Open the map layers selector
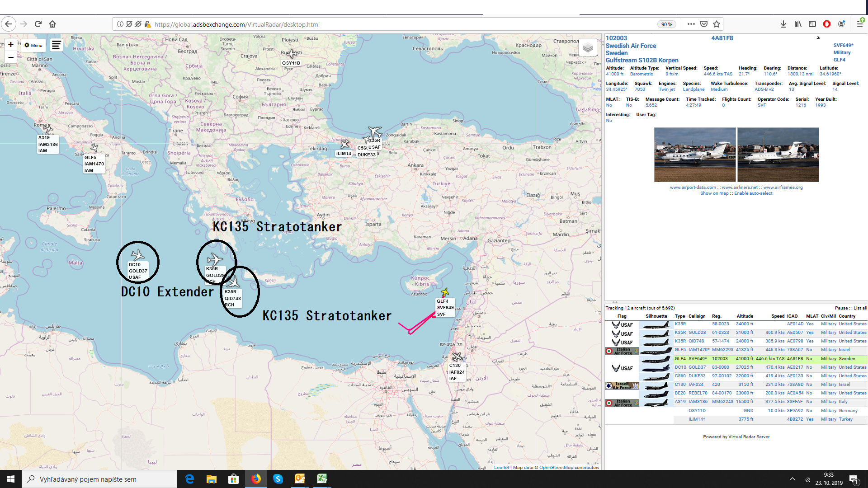Viewport: 868px width, 488px height. [587, 48]
